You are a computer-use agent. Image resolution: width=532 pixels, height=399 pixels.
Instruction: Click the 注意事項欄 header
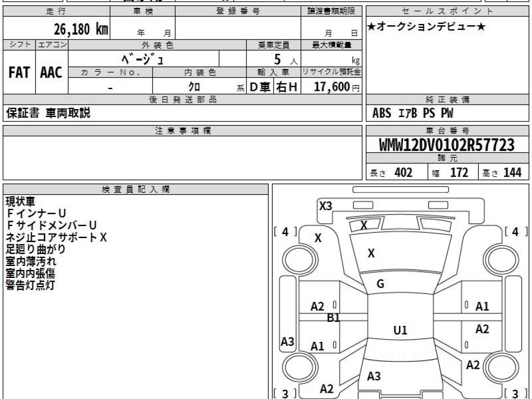point(182,131)
